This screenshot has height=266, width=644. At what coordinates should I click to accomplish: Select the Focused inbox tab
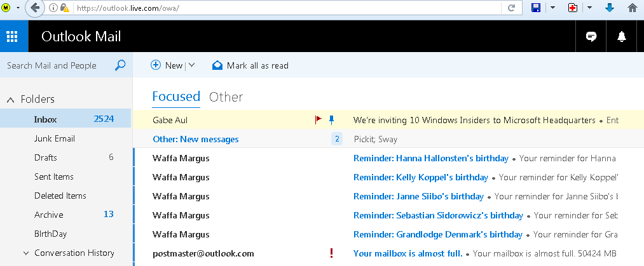pyautogui.click(x=176, y=96)
